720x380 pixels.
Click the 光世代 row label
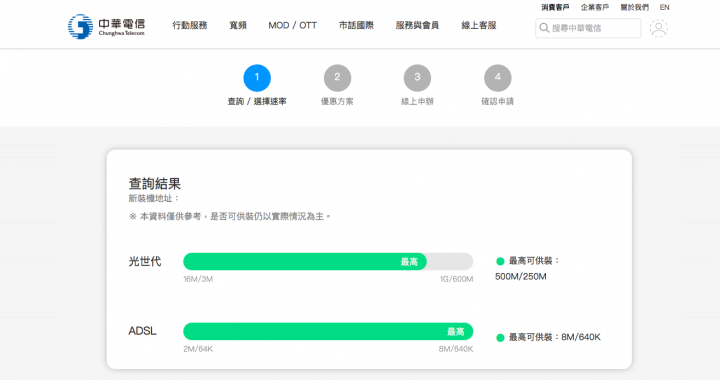tap(145, 261)
